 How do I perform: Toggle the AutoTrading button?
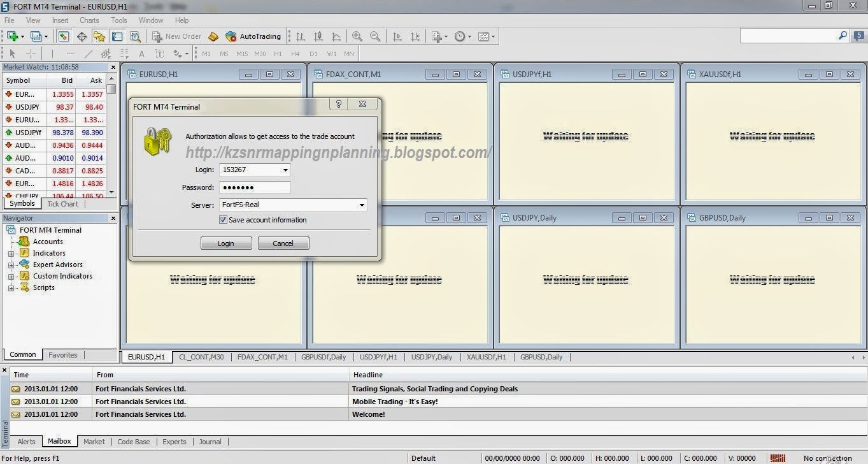(253, 36)
